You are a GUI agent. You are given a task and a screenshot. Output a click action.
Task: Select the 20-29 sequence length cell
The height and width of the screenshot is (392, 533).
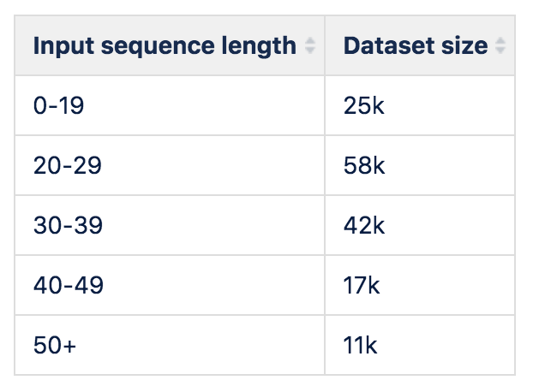[67, 165]
